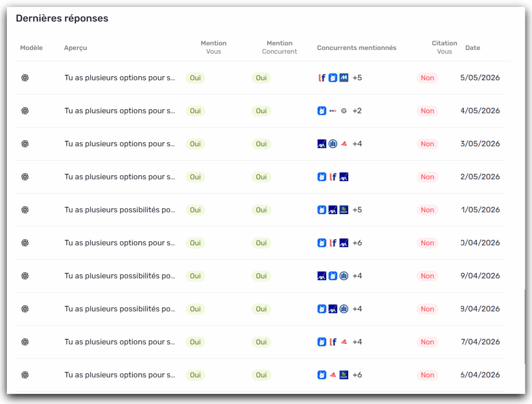Click the 'lf' logo in the 2/05/2026 row
This screenshot has height=404, width=532.
click(x=333, y=177)
